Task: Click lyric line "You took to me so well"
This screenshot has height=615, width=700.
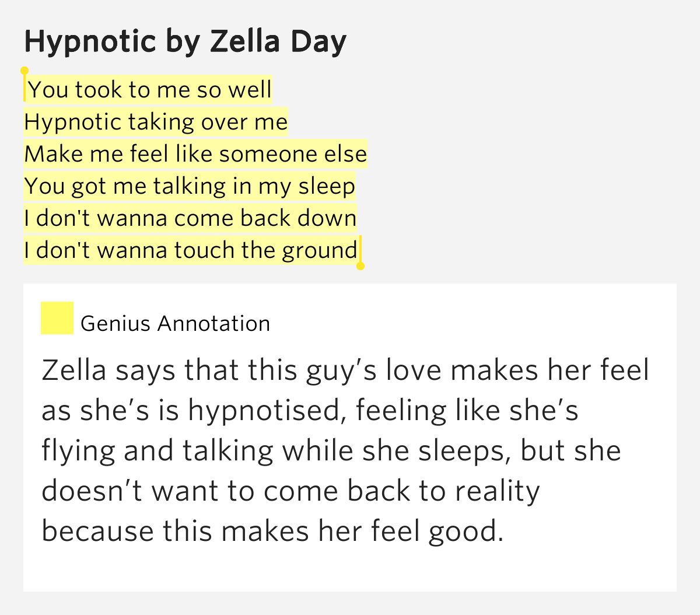Action: [x=150, y=90]
